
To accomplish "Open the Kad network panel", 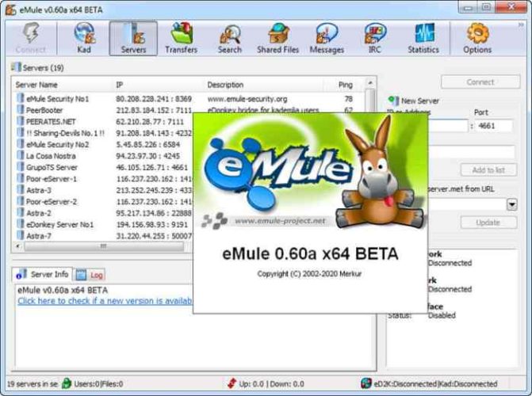I will (x=84, y=38).
